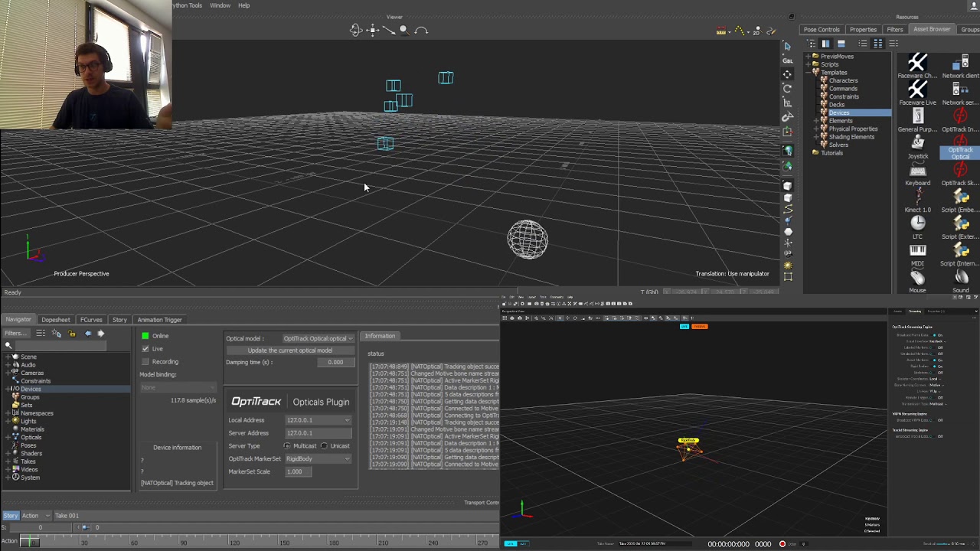
Task: Activate the Translate manipulator tool
Action: (x=787, y=74)
